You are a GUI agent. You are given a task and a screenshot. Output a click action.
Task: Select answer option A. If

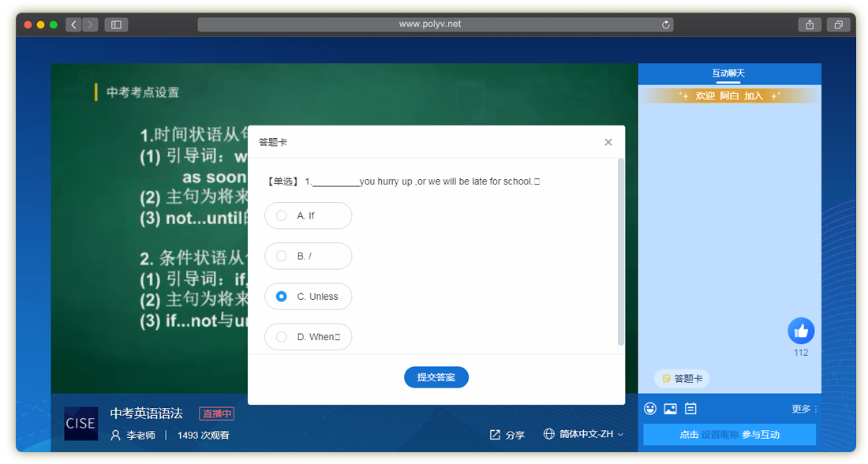(309, 215)
